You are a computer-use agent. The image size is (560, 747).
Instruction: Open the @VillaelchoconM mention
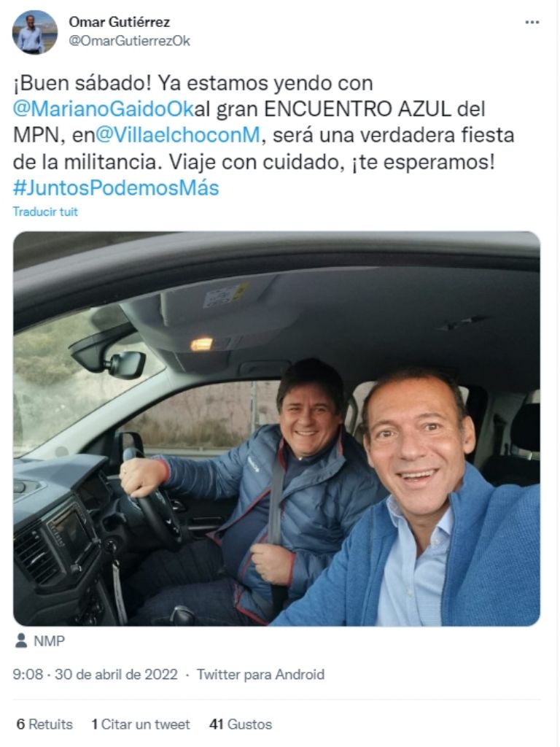coord(178,135)
